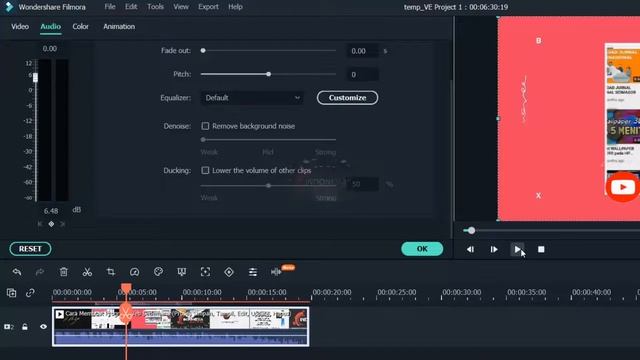Play the preview video
640x360 pixels.
click(517, 249)
